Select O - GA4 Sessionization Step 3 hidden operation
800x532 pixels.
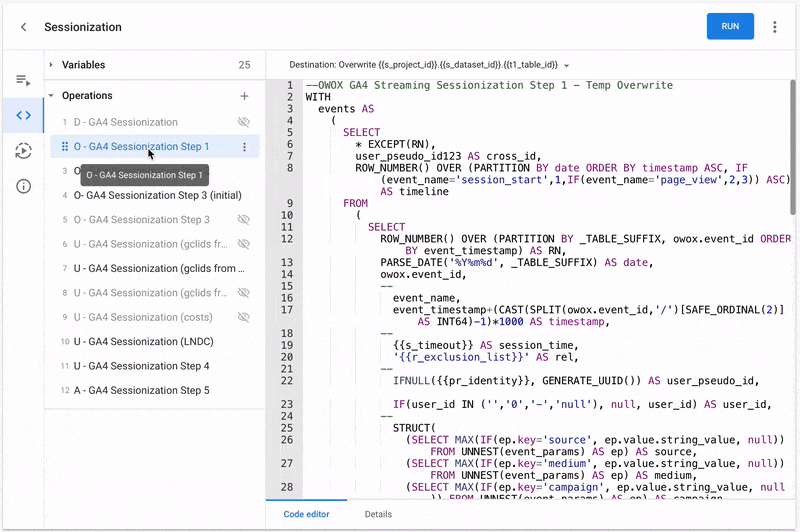[x=141, y=220]
